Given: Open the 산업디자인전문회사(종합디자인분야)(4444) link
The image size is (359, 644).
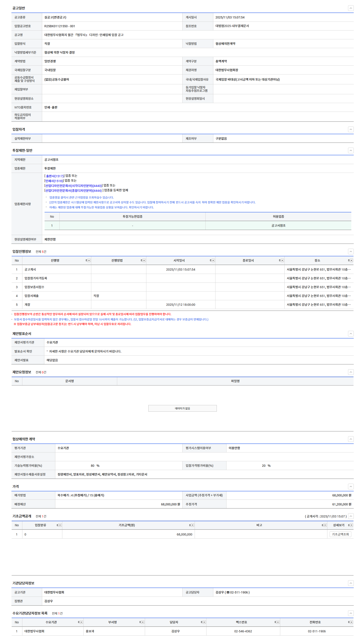Looking at the screenshot, I should pos(73,190).
